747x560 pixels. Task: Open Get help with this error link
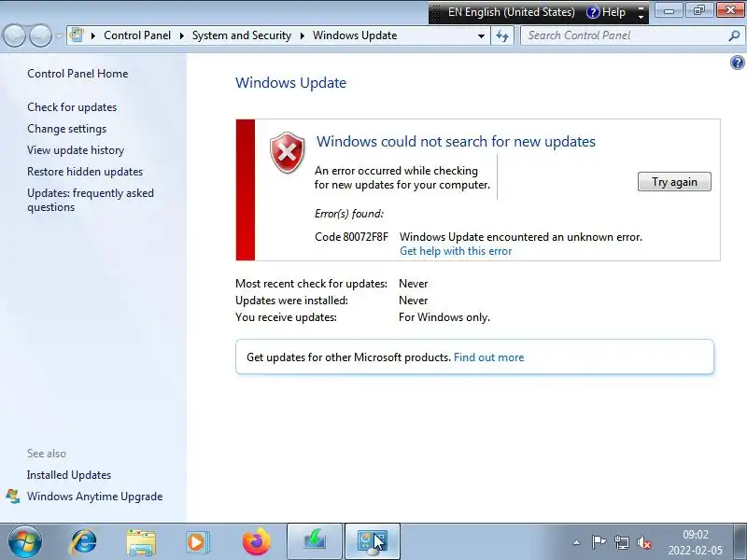pyautogui.click(x=456, y=251)
